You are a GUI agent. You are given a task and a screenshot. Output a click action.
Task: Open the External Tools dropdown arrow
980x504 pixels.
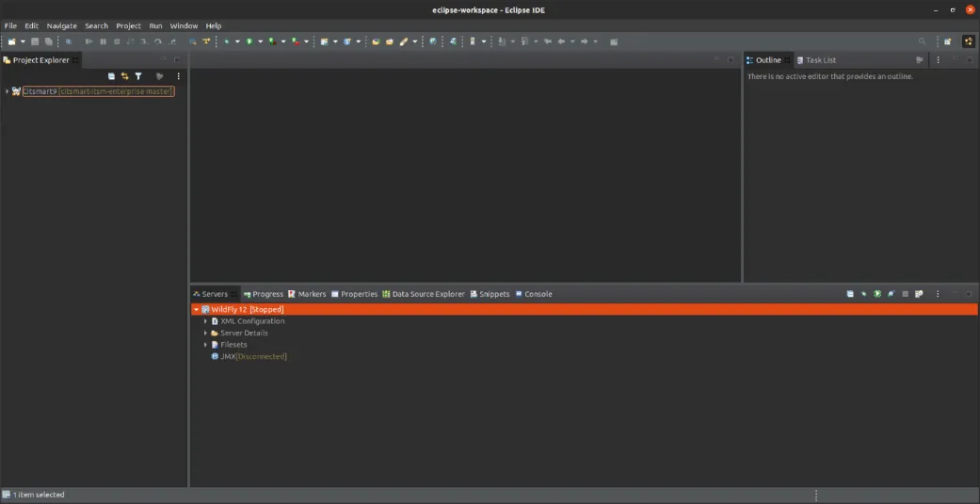click(306, 41)
